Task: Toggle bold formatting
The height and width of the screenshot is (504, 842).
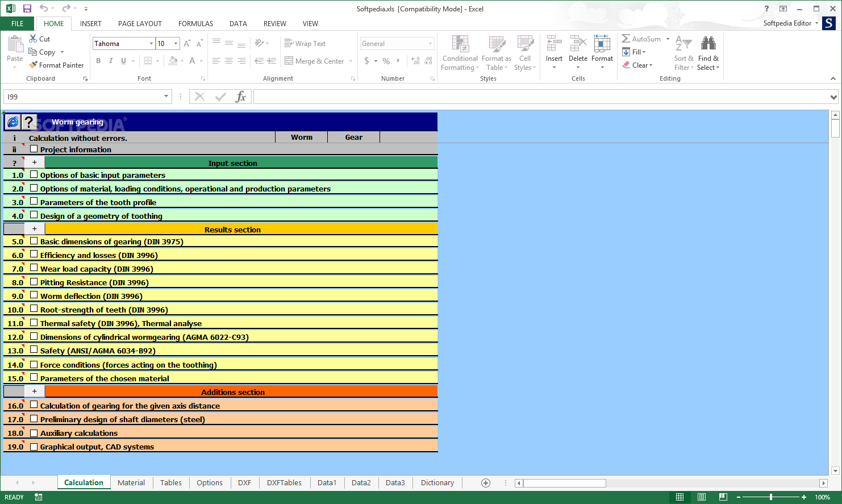Action: tap(98, 61)
